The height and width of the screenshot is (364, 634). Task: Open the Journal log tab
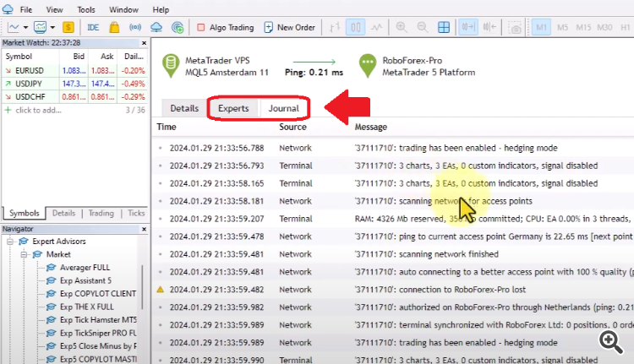[284, 108]
